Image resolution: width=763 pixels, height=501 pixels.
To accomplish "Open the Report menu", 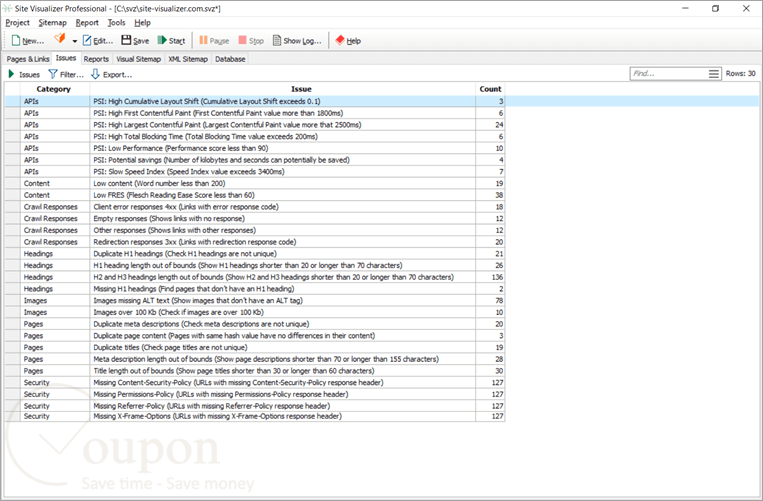I will click(x=87, y=23).
